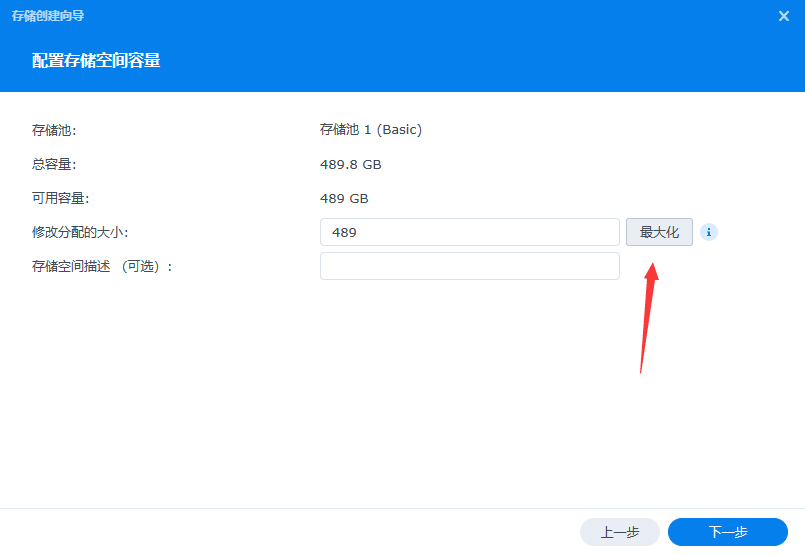805x555 pixels.
Task: Click the 存储空间描述 (可选): label
Action: pyautogui.click(x=102, y=266)
